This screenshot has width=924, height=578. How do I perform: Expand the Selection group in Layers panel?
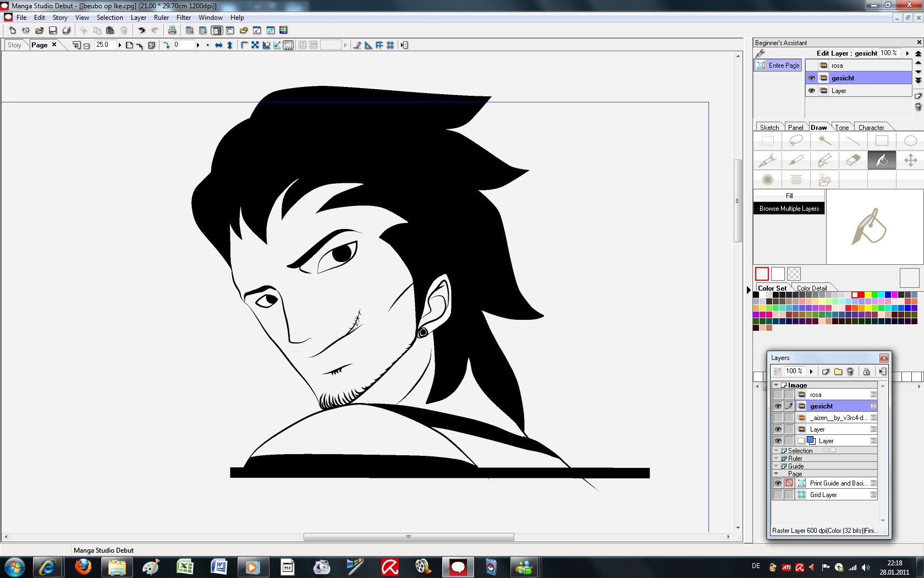[x=776, y=450]
